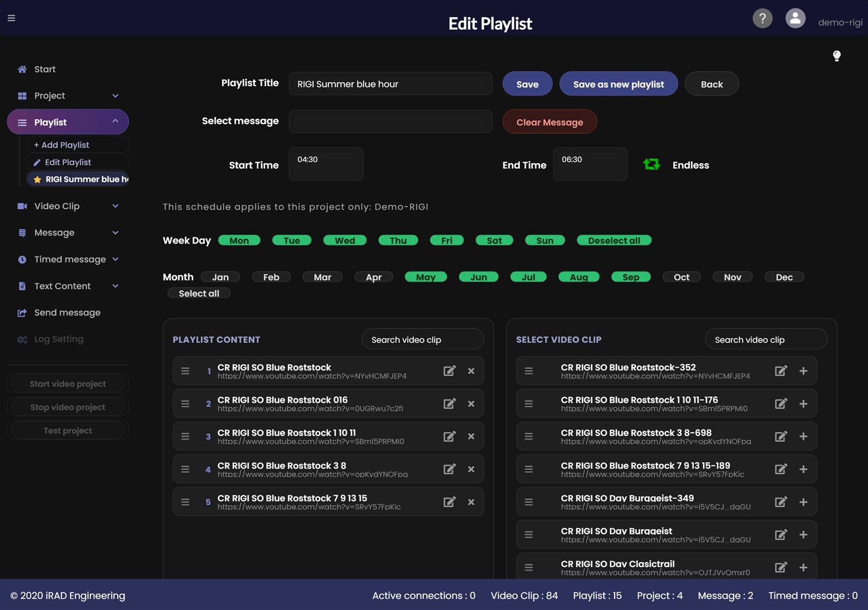Open Send message in sidebar
Image resolution: width=868 pixels, height=610 pixels.
pos(68,312)
